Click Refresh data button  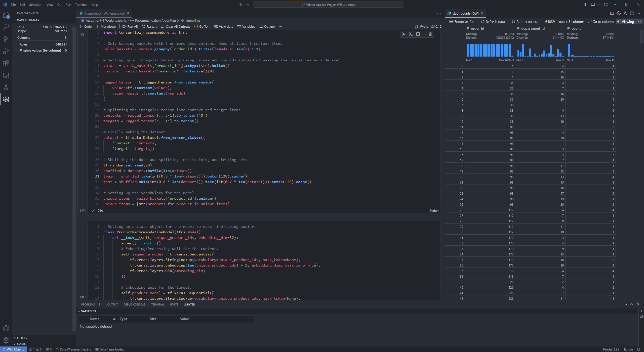pyautogui.click(x=493, y=22)
